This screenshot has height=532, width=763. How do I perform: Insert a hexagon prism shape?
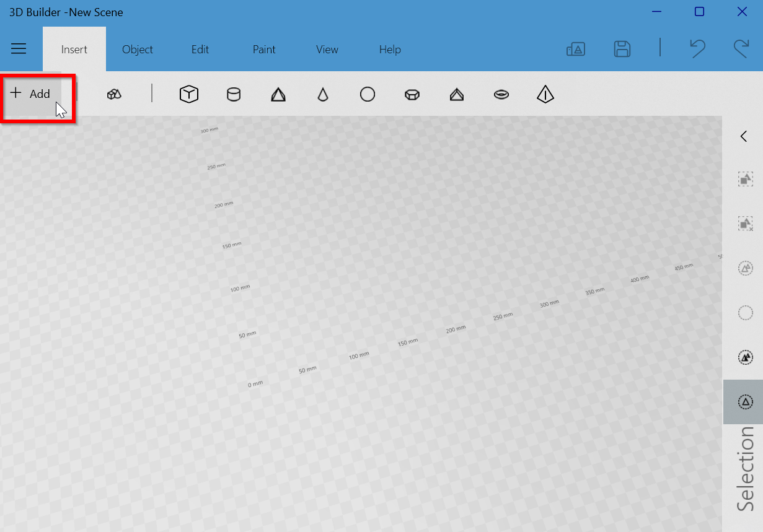(412, 94)
